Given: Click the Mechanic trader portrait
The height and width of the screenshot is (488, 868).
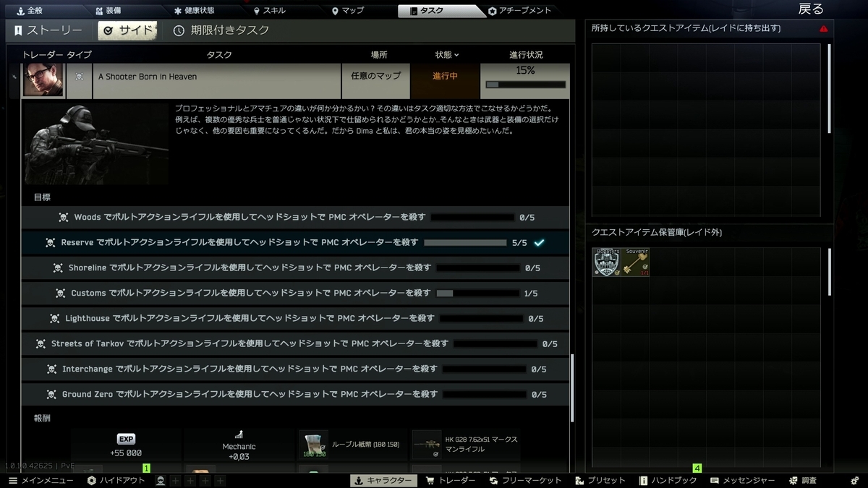Looking at the screenshot, I should [x=43, y=79].
